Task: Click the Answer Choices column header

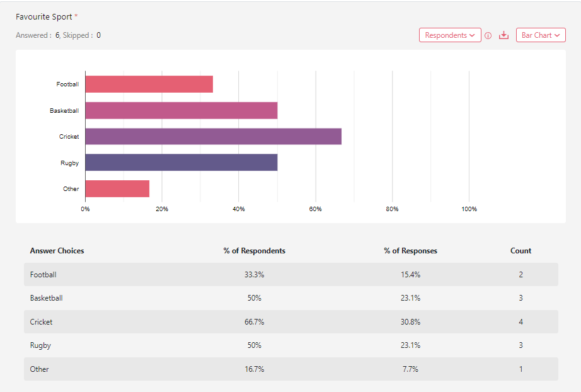Action: point(57,251)
